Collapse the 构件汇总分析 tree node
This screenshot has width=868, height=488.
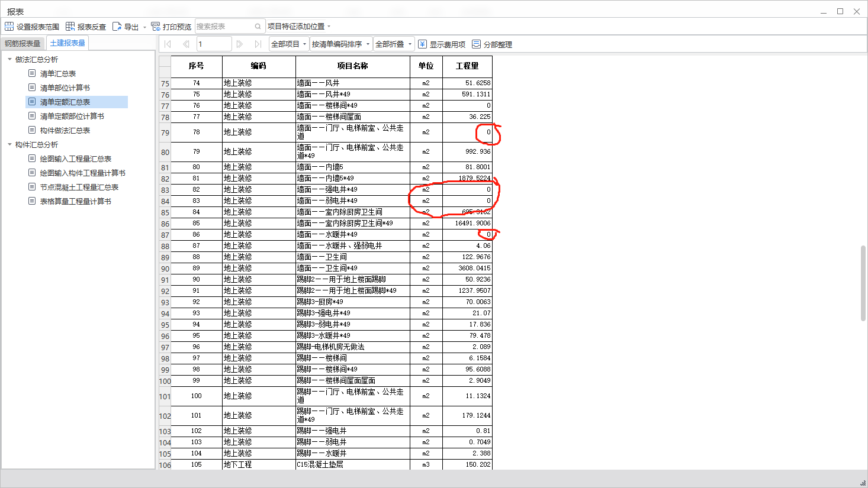9,144
